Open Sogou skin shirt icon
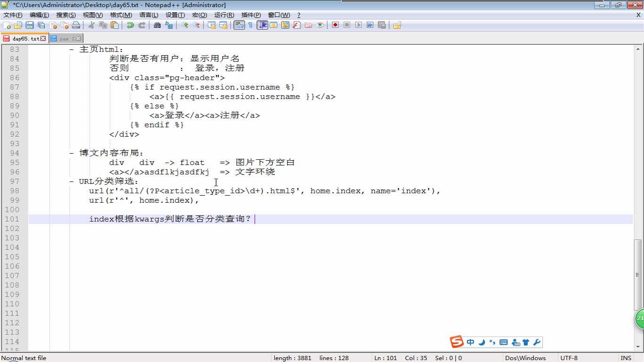 [526, 342]
